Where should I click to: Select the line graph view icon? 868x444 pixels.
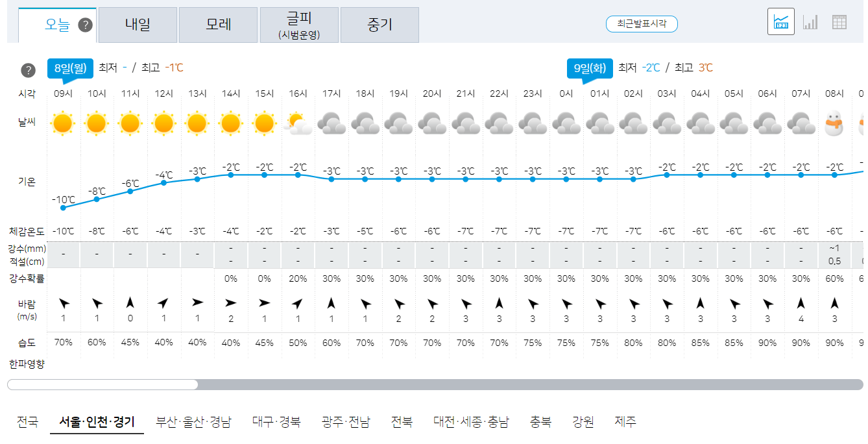[x=780, y=21]
